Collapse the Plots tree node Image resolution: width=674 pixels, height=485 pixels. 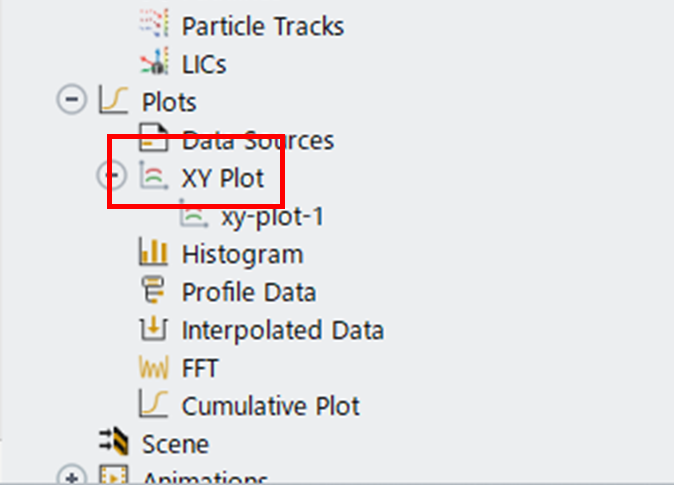(72, 100)
